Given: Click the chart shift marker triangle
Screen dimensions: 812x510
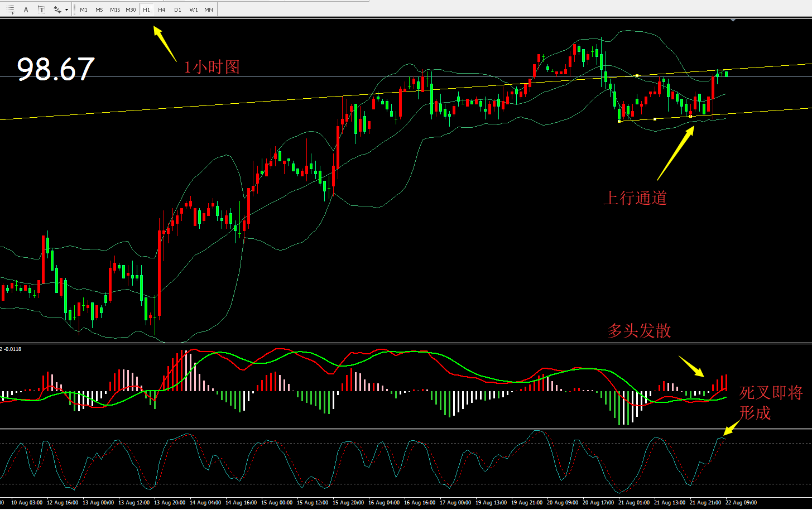Looking at the screenshot, I should (733, 20).
